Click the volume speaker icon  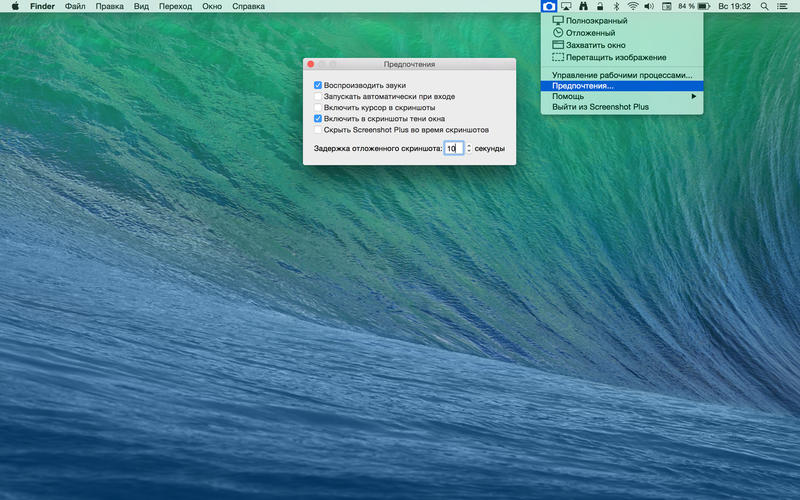coord(649,6)
